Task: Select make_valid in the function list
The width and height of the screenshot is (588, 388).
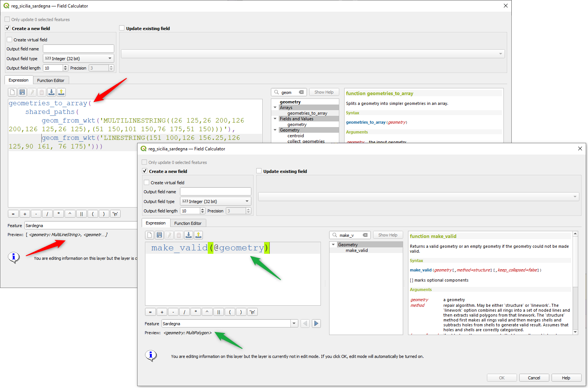Action: pos(357,250)
